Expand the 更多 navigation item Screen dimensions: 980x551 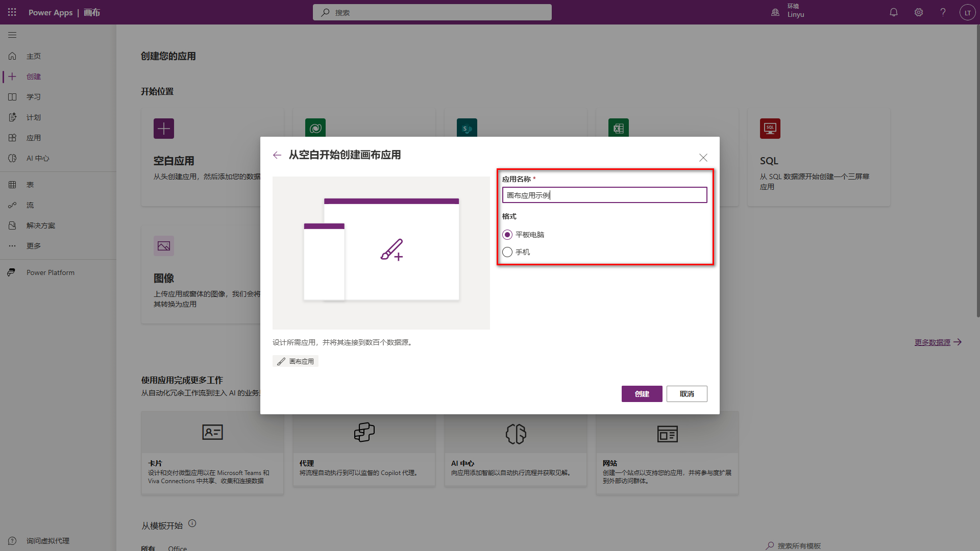tap(34, 246)
